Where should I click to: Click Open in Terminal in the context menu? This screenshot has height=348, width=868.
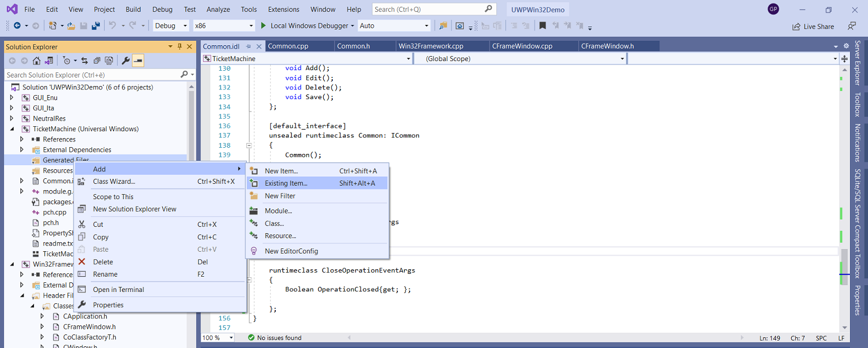pos(160,290)
